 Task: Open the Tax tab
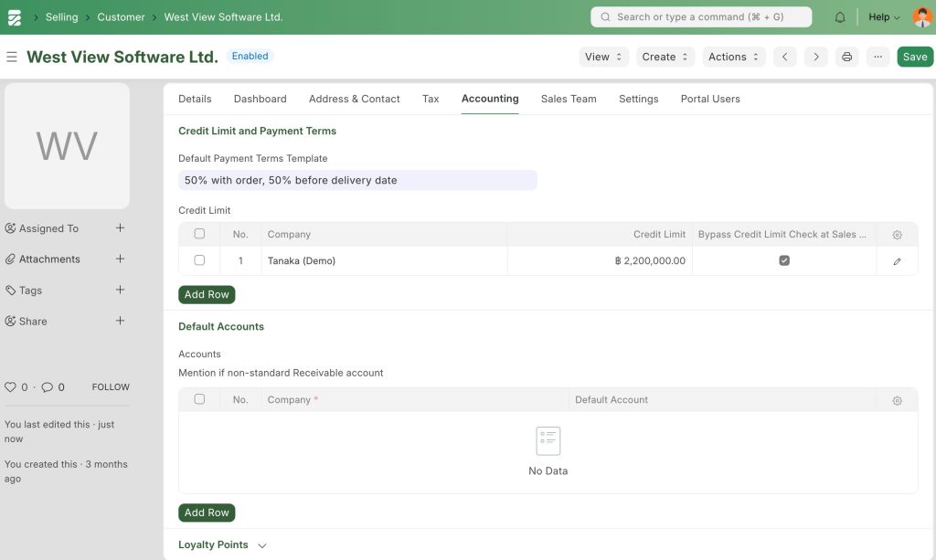coord(431,99)
